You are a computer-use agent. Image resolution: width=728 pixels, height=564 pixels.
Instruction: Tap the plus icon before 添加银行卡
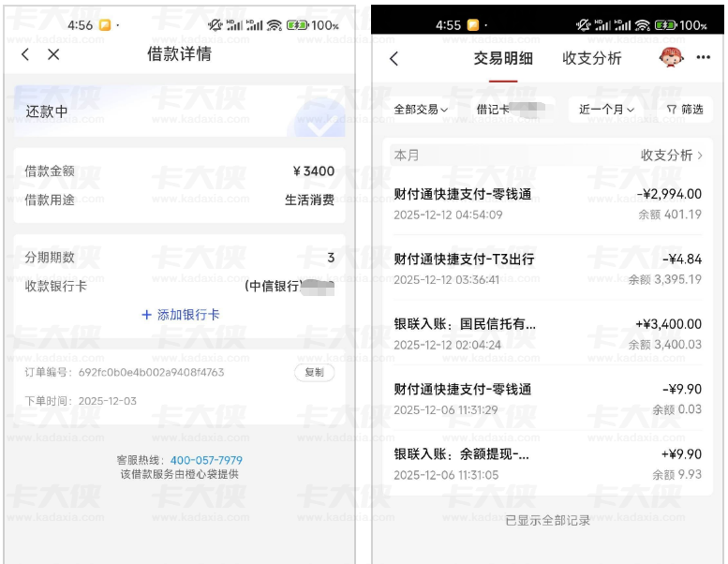(x=147, y=315)
